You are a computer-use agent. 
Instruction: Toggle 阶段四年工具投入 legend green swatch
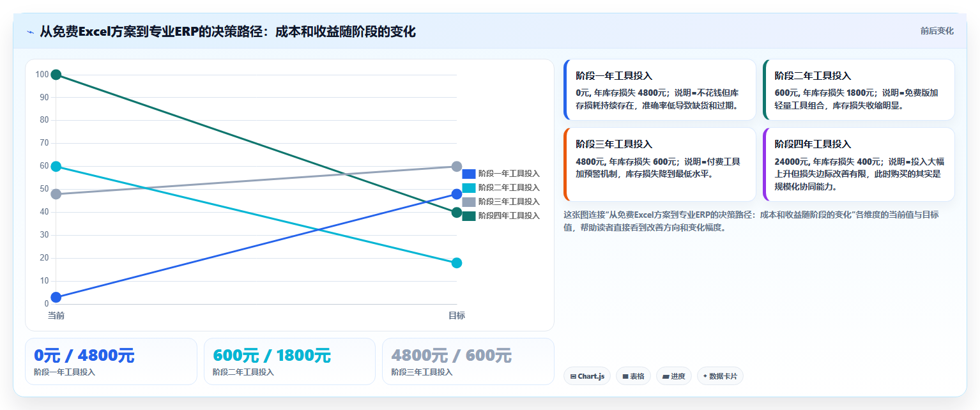(469, 216)
